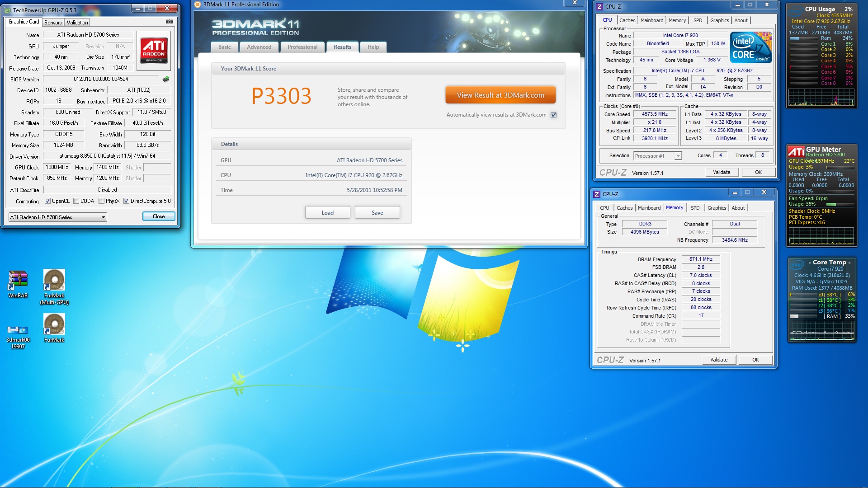Toggle the OpenCL checkbox in GPU-Z
868x488 pixels.
click(48, 201)
